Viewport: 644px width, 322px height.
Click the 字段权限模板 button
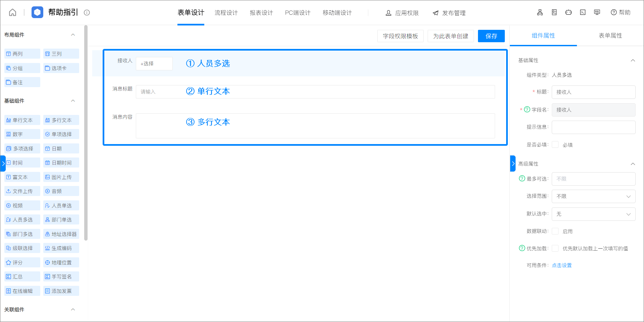click(400, 36)
